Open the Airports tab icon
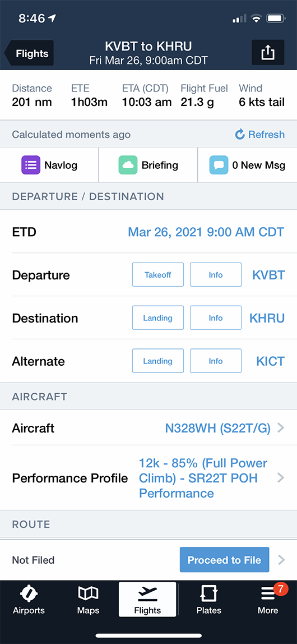This screenshot has width=297, height=644. click(x=29, y=593)
